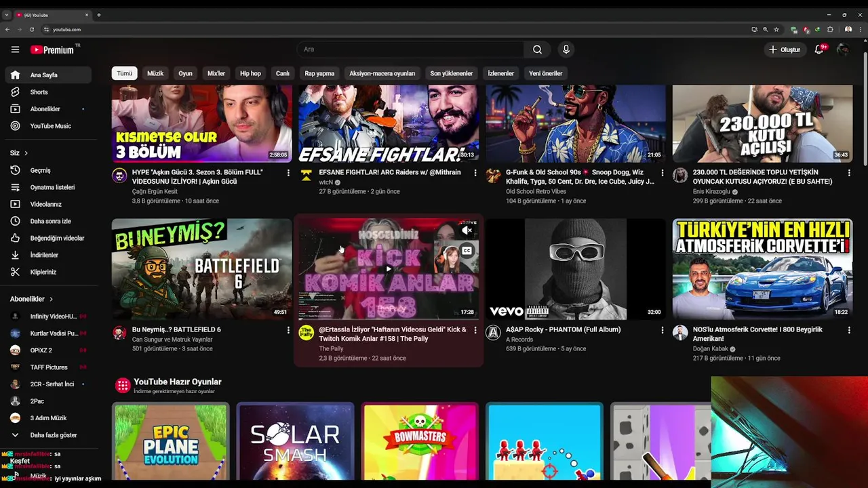The width and height of the screenshot is (868, 488).
Task: Click the search magnifier button
Action: click(x=537, y=49)
